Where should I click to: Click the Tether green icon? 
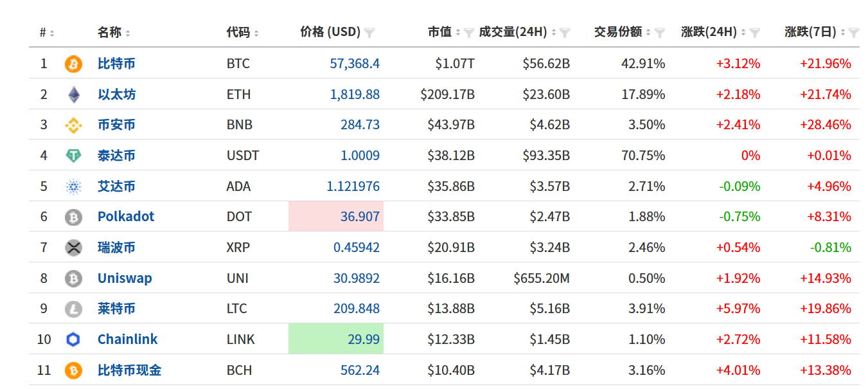(x=73, y=156)
